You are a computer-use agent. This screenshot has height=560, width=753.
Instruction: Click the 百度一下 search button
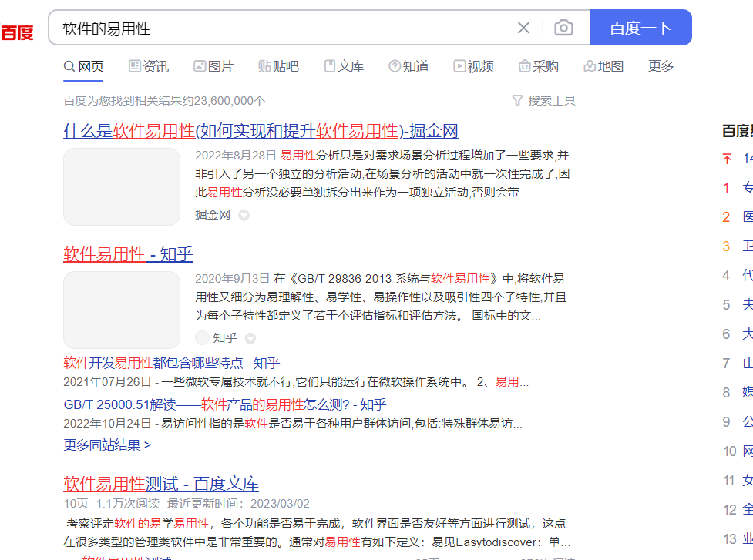coord(640,28)
